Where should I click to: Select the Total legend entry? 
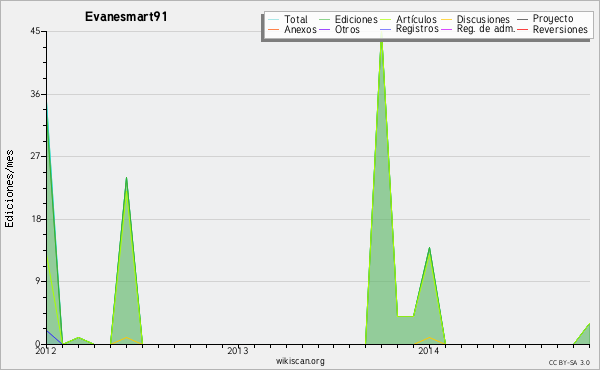coord(296,19)
